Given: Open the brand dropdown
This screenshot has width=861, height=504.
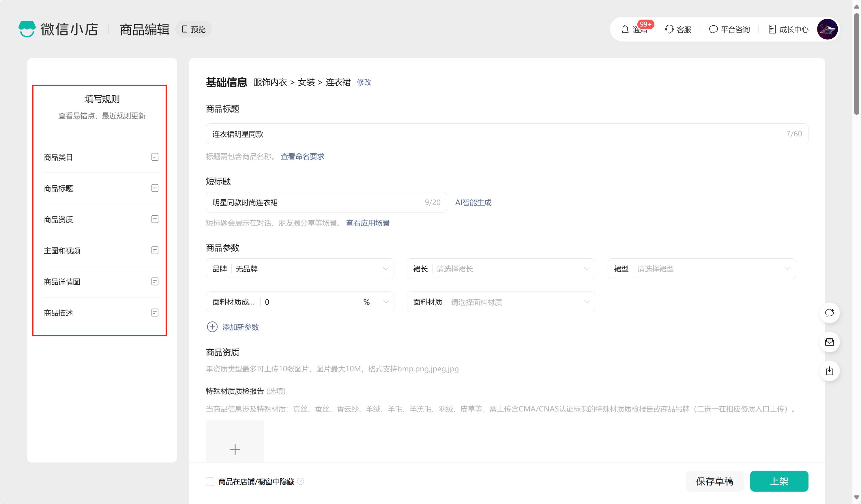Looking at the screenshot, I should 300,269.
